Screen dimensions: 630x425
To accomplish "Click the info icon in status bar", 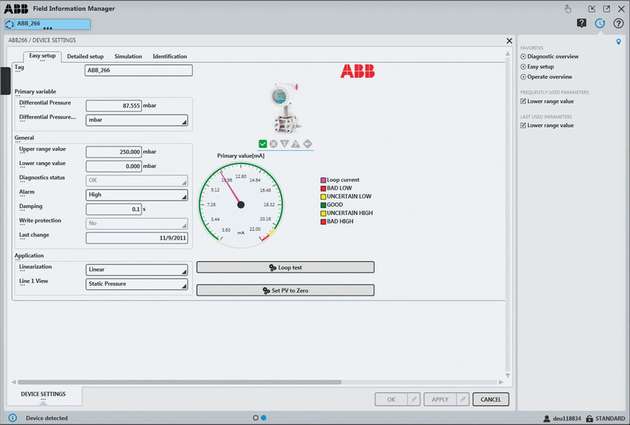I will pyautogui.click(x=12, y=418).
